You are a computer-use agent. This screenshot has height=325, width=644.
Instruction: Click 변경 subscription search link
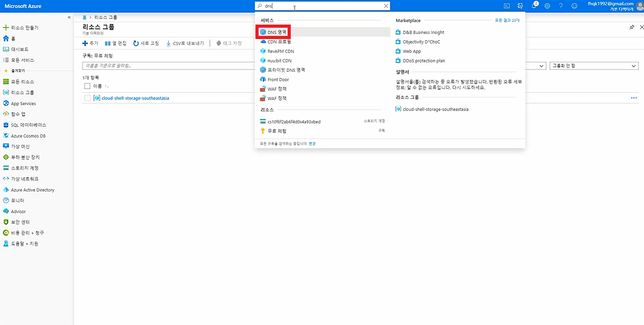(312, 144)
